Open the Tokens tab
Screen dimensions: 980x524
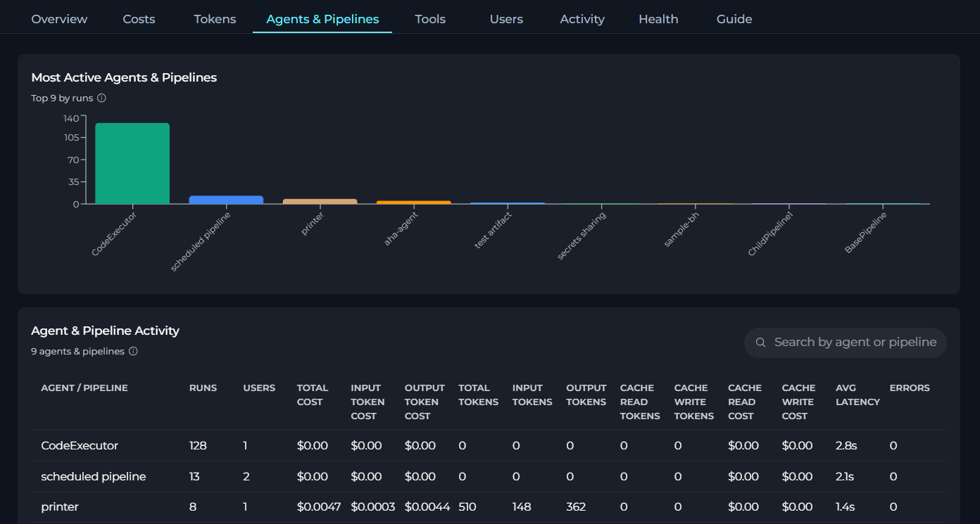(x=215, y=19)
